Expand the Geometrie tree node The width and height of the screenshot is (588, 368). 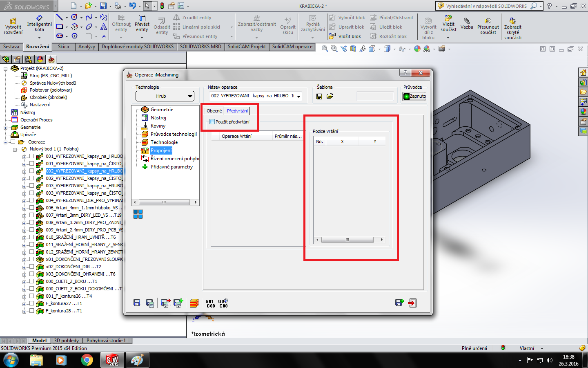point(6,127)
